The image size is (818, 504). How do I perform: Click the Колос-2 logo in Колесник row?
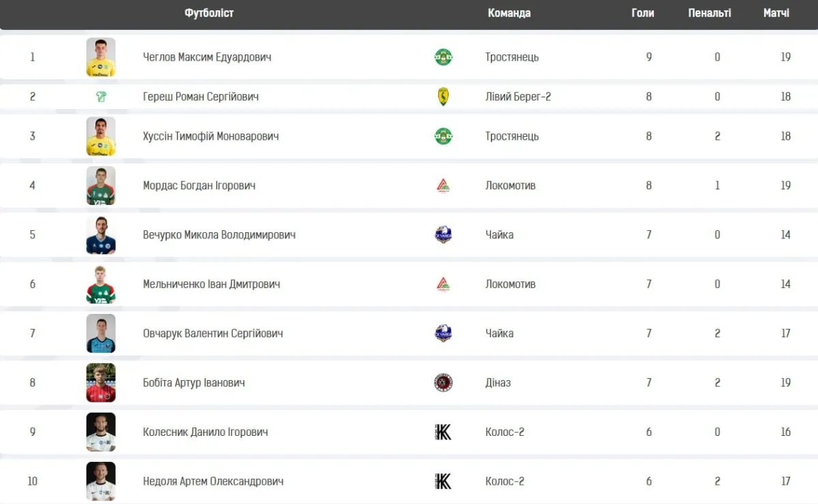pyautogui.click(x=443, y=432)
